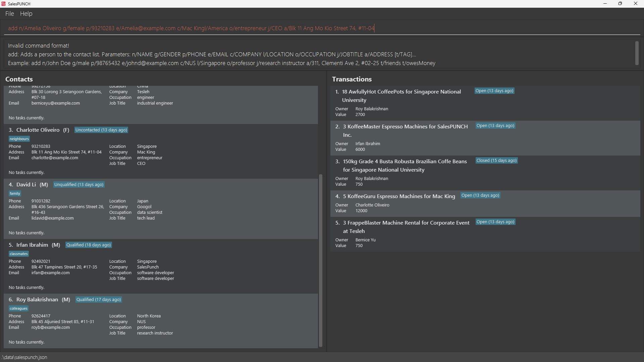644x362 pixels.
Task: Click the classmates tag on Irfan
Action: pos(18,254)
